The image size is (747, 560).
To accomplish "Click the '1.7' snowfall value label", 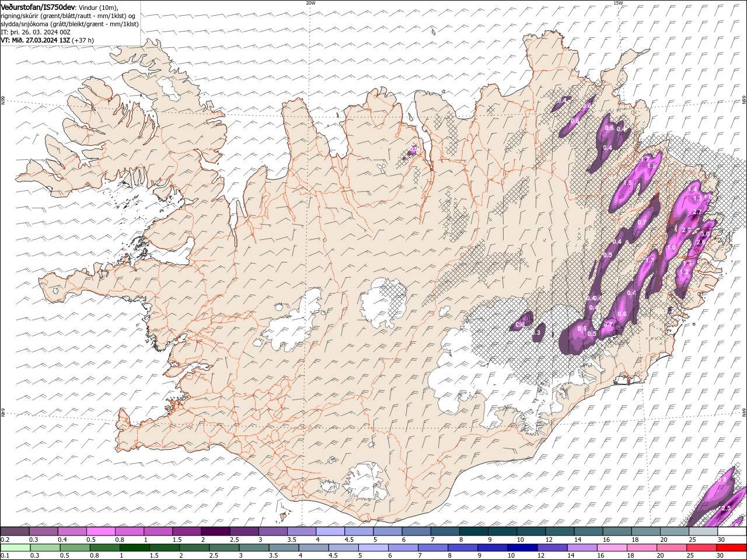I will 645,159.
